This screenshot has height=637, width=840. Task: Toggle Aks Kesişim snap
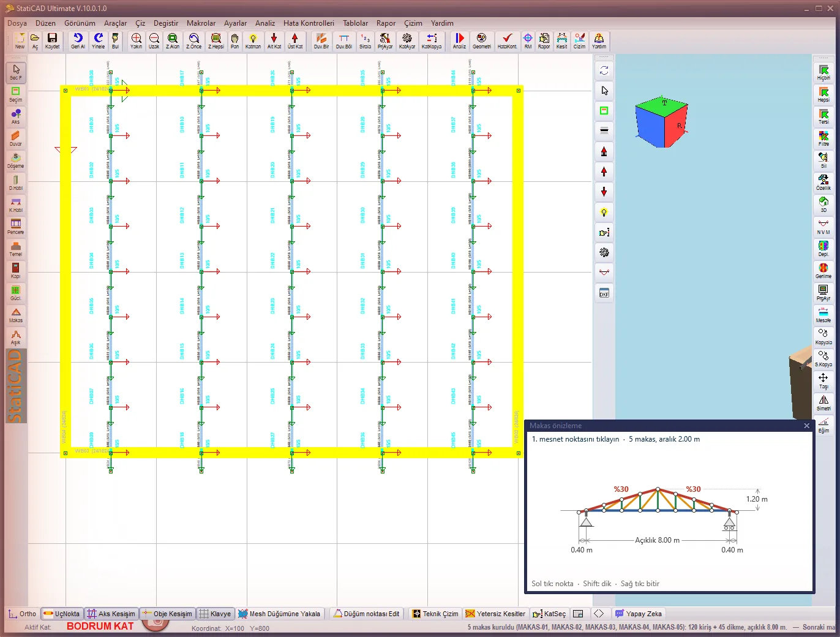point(111,614)
